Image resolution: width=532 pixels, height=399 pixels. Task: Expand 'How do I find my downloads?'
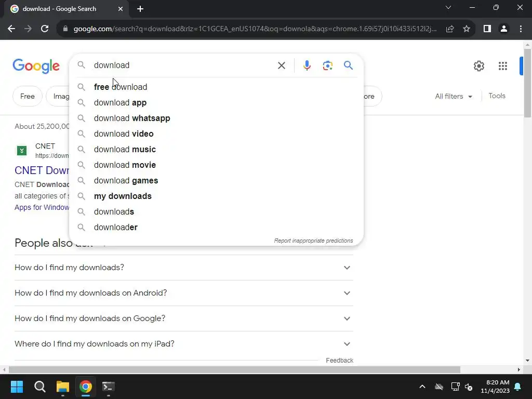tap(184, 268)
